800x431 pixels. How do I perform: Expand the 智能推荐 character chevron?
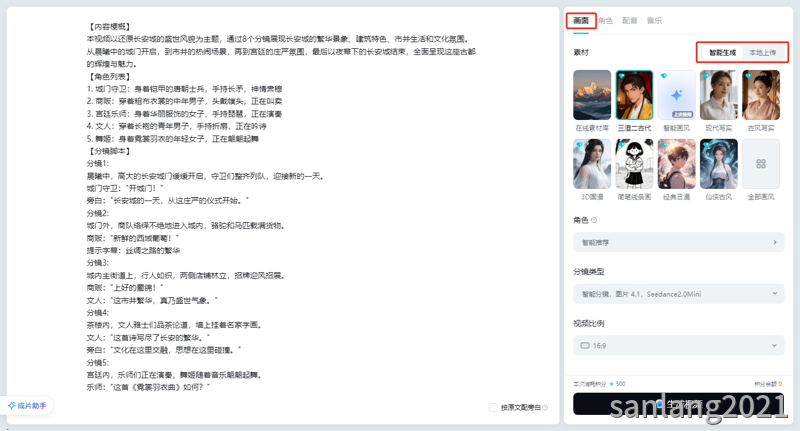point(774,242)
